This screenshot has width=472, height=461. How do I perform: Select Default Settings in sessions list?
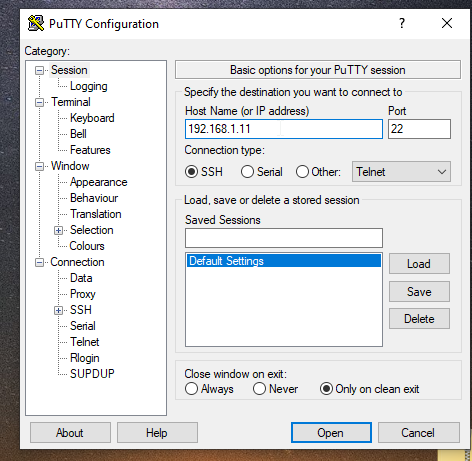(284, 261)
